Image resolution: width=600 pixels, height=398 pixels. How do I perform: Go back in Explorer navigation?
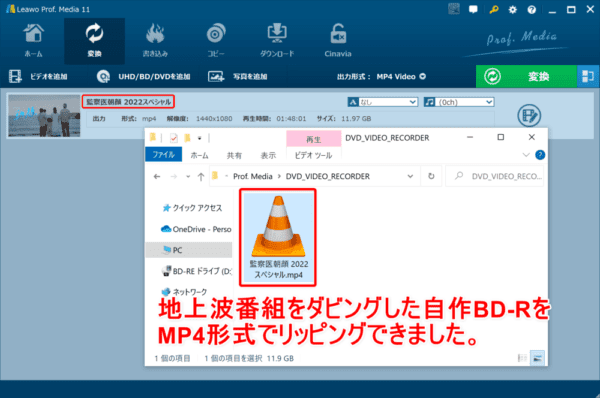click(157, 176)
